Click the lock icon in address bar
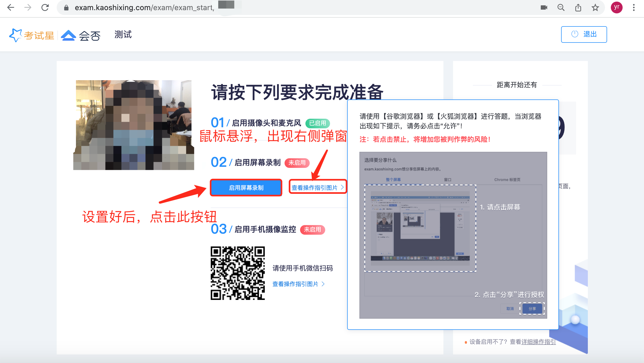The image size is (644, 363). (x=66, y=8)
